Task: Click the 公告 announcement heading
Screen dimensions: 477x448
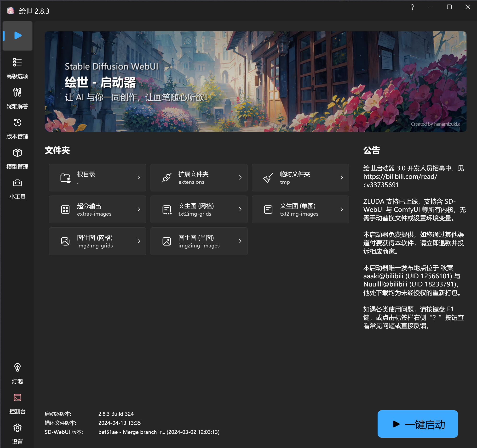Action: [372, 151]
